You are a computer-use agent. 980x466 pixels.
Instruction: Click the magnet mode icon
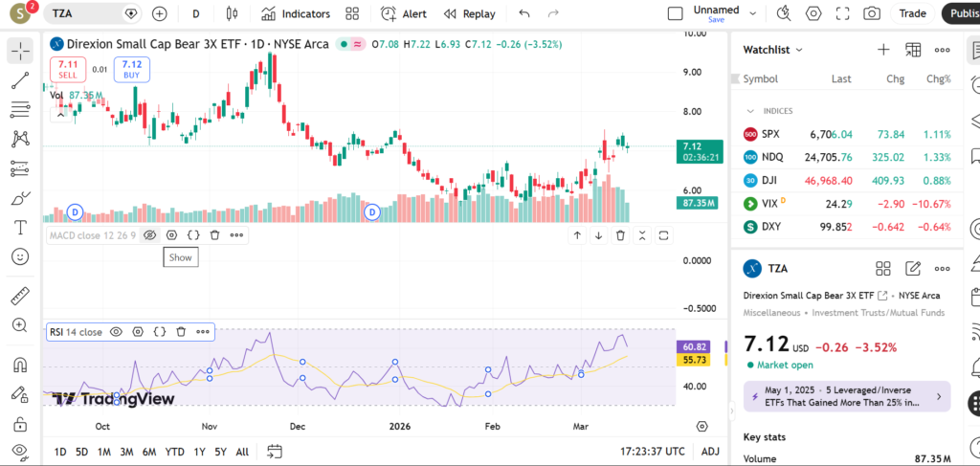click(20, 366)
